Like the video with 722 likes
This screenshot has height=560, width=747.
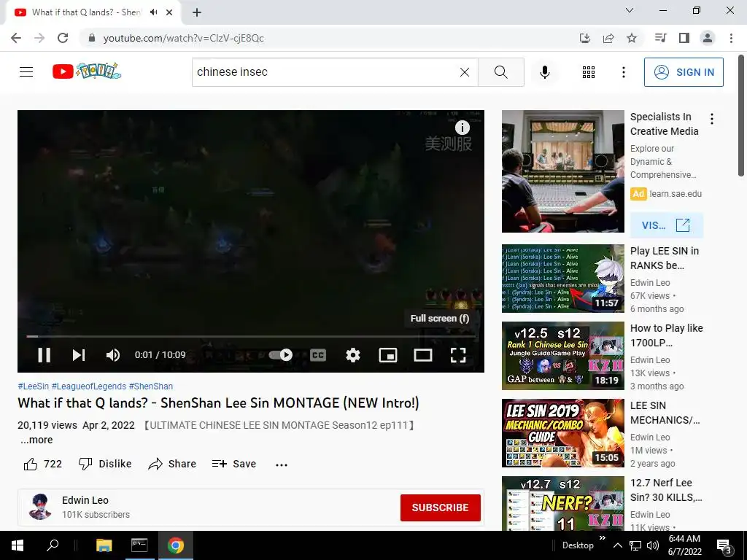(x=43, y=464)
